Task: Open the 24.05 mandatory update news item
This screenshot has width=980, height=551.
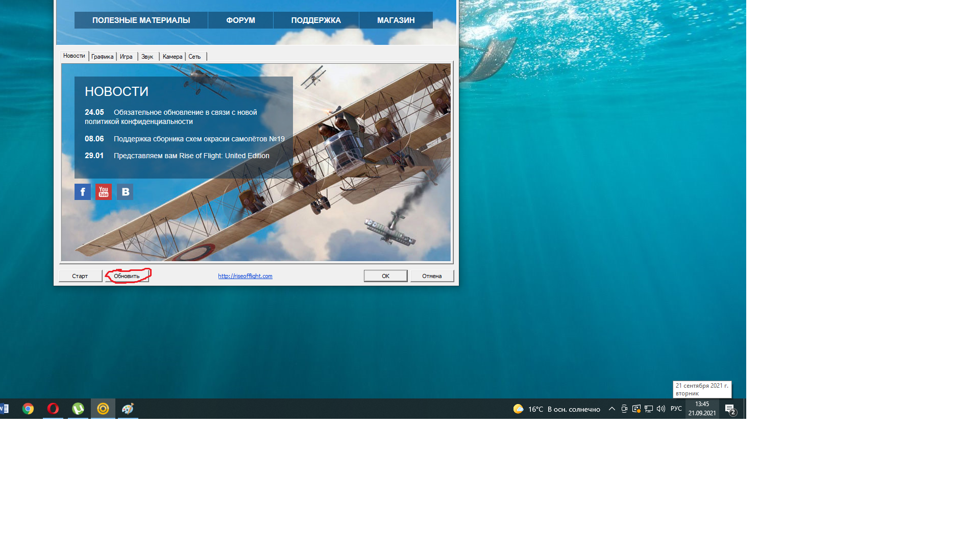Action: [x=171, y=117]
